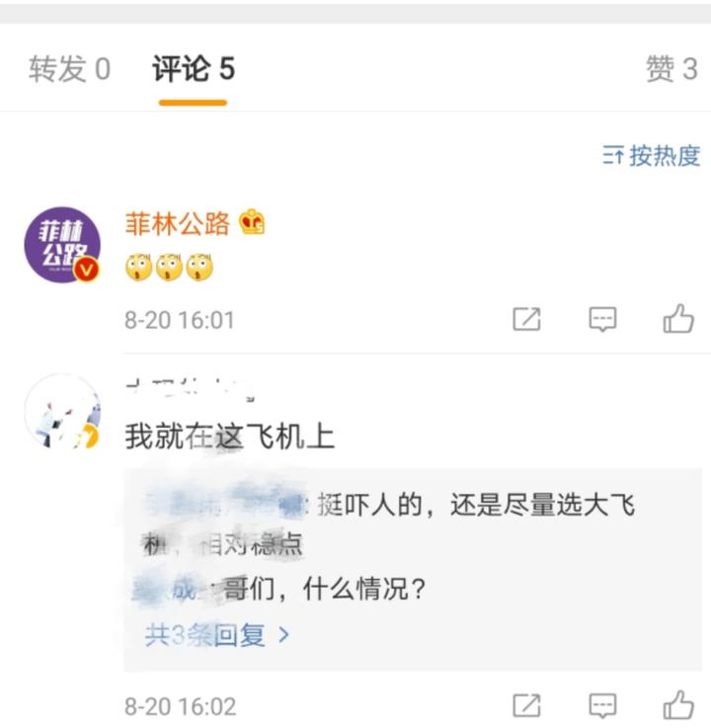Click the comment text 我就在这飞机上

click(229, 436)
